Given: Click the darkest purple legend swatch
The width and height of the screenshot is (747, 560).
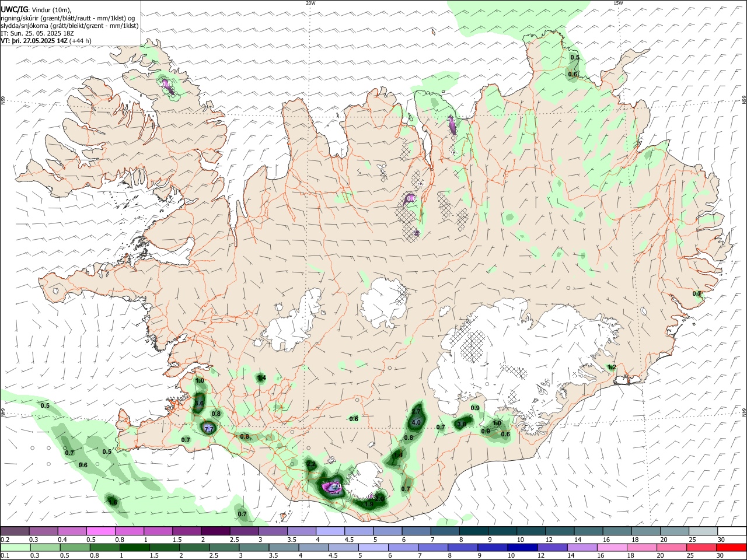Looking at the screenshot, I should tap(215, 531).
